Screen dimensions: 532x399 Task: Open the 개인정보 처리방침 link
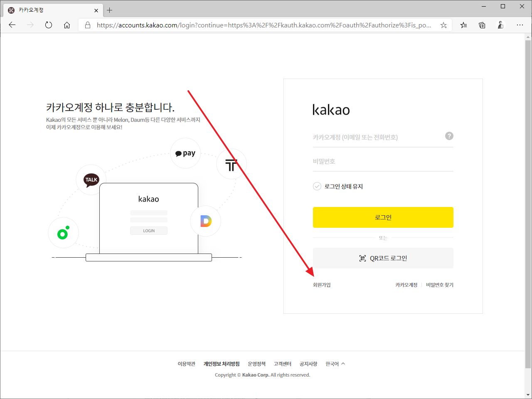pyautogui.click(x=222, y=364)
